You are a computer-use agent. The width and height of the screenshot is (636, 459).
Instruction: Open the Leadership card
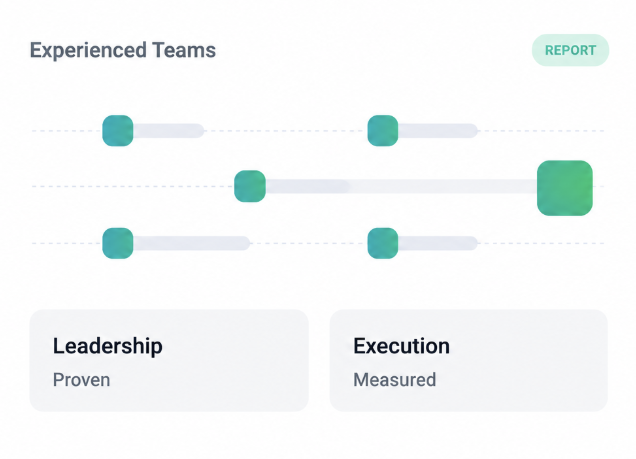click(x=169, y=360)
